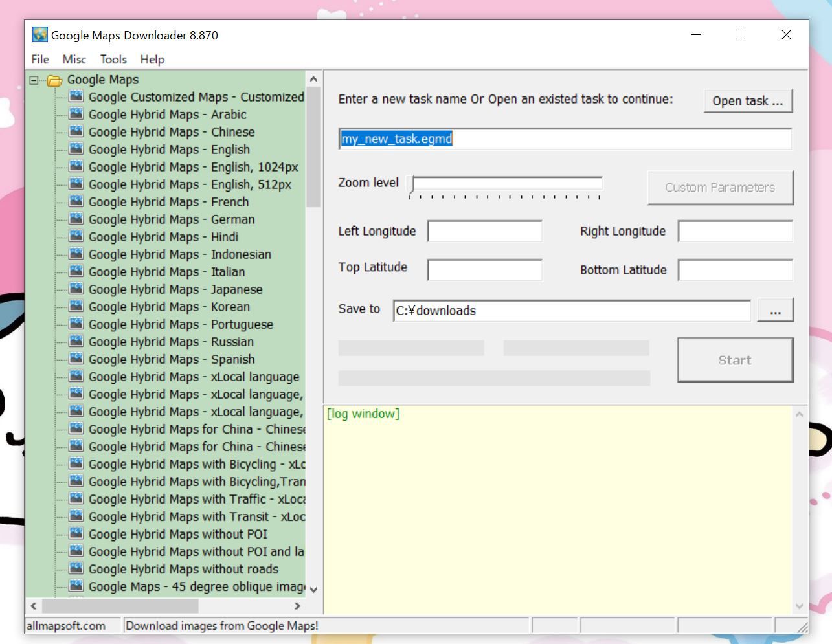Click the icon next to Google Hybrid Maps - Russian
Viewport: 832px width, 644px height.
click(x=76, y=341)
